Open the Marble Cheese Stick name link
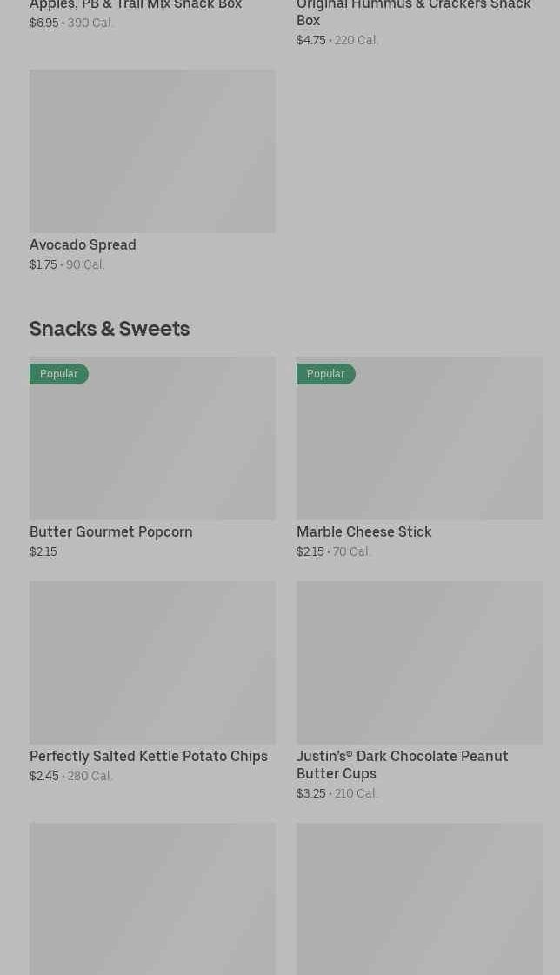Viewport: 560px width, 975px height. click(x=363, y=531)
